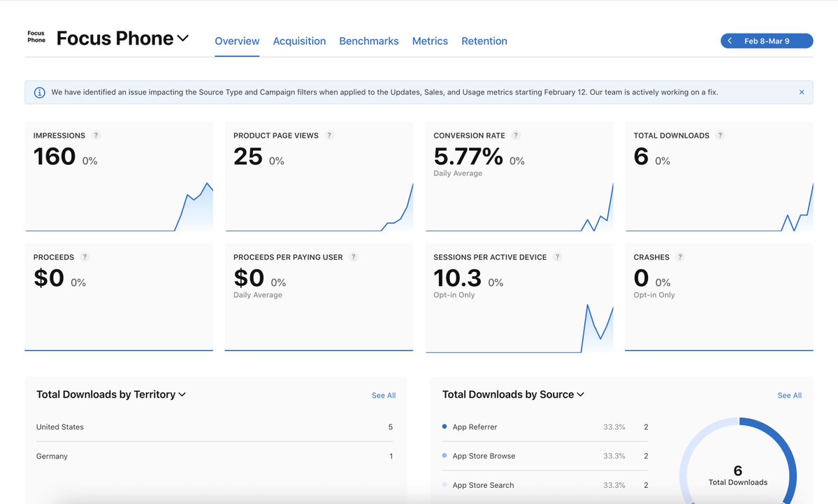Click the 5.77% conversion rate value
Image resolution: width=838 pixels, height=504 pixels.
click(x=468, y=157)
